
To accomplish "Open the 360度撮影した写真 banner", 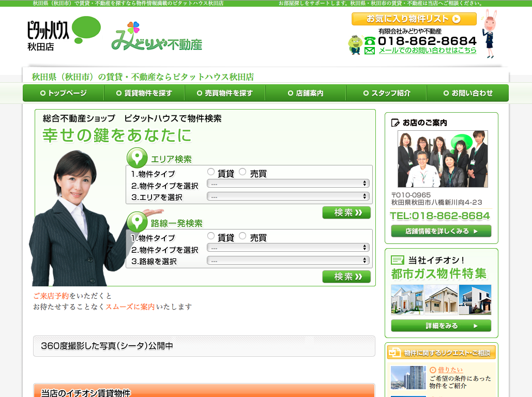I will (204, 346).
